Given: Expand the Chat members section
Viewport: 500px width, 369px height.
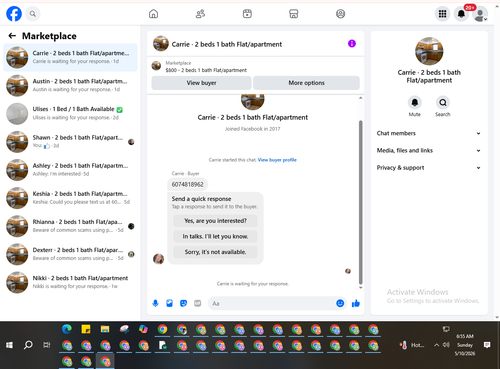Looking at the screenshot, I should pyautogui.click(x=429, y=133).
